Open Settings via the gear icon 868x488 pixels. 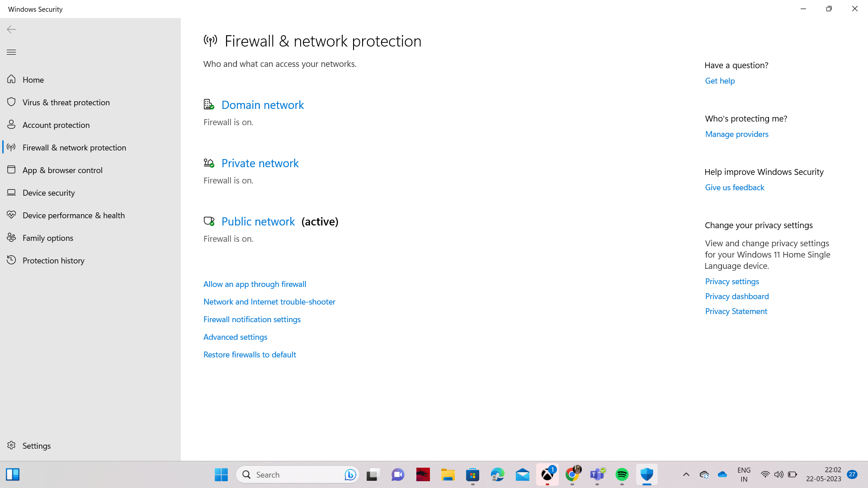point(11,446)
